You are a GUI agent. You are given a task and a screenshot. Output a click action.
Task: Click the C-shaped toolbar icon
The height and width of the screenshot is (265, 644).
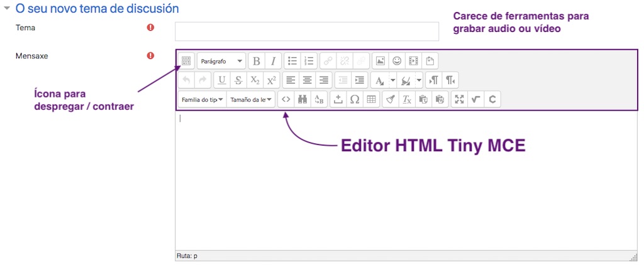click(492, 99)
